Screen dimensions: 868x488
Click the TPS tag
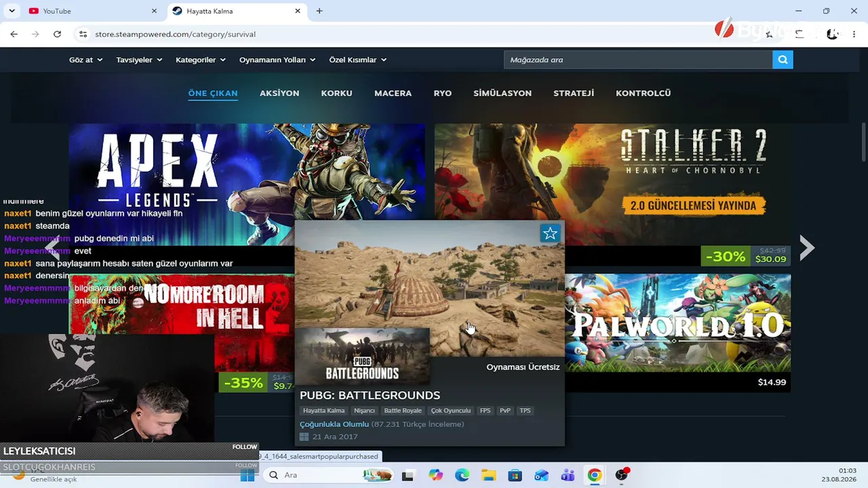pos(525,411)
